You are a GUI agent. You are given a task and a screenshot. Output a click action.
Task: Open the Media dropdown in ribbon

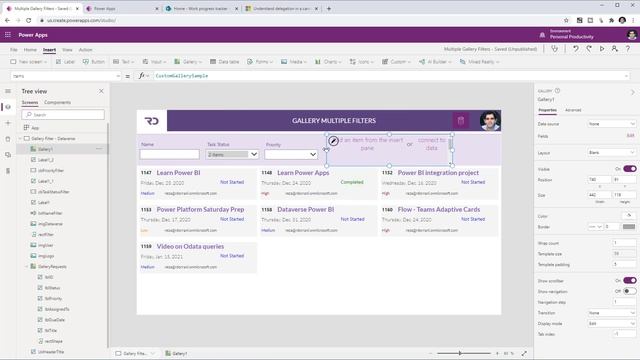(294, 62)
